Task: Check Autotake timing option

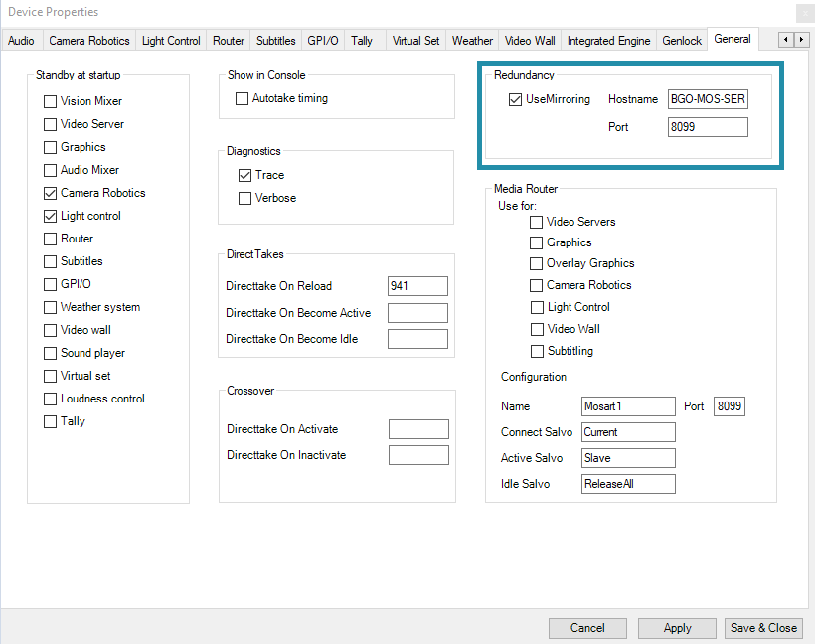Action: (x=242, y=99)
